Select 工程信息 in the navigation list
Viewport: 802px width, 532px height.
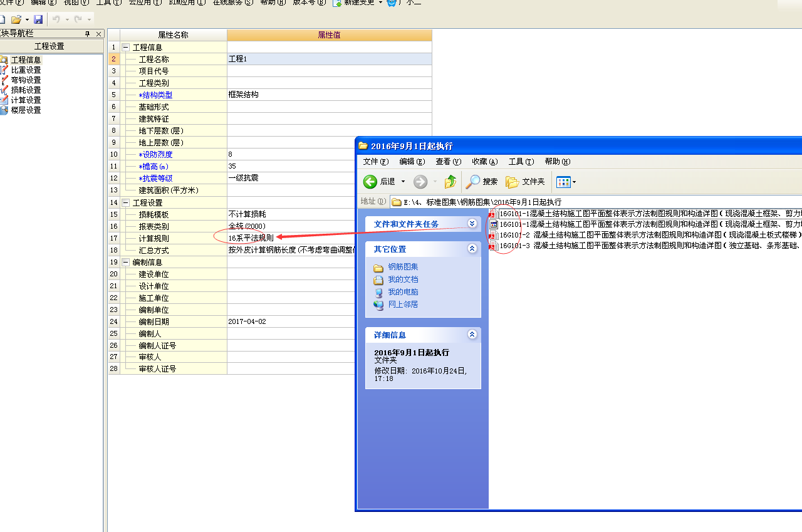tap(26, 60)
